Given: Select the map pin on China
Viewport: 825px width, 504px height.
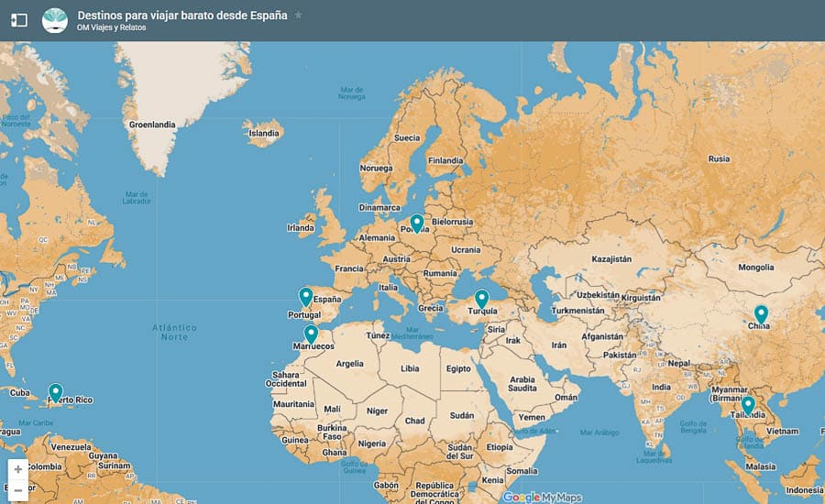Looking at the screenshot, I should point(761,315).
